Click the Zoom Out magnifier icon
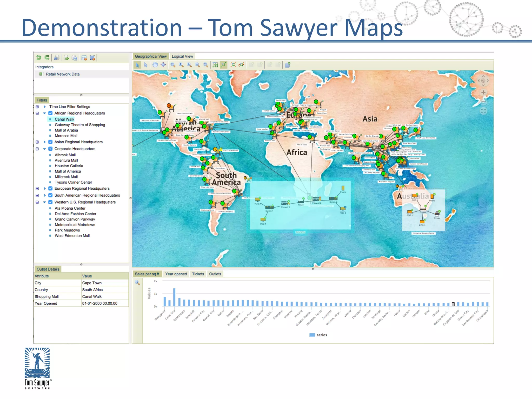 pyautogui.click(x=198, y=65)
